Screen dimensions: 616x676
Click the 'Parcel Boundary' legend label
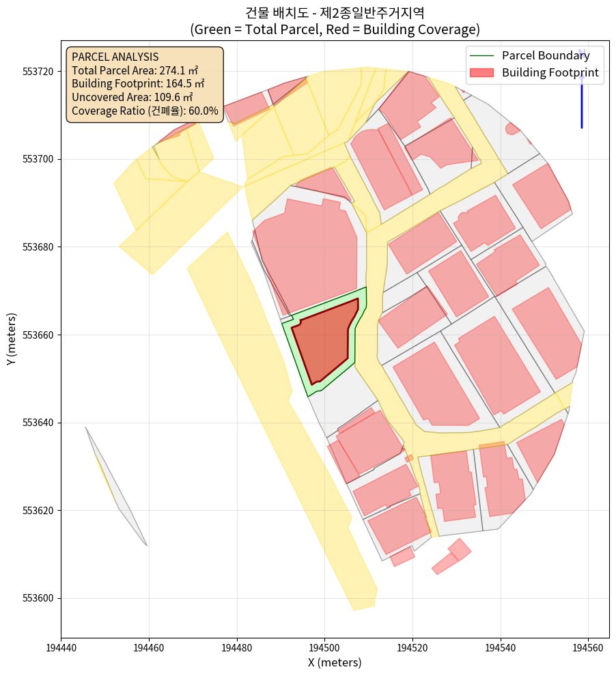click(545, 55)
